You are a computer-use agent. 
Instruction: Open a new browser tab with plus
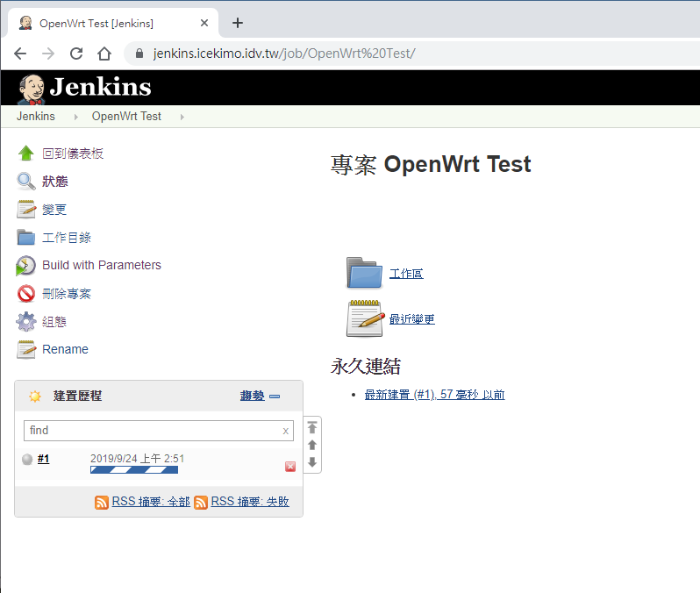tap(238, 23)
